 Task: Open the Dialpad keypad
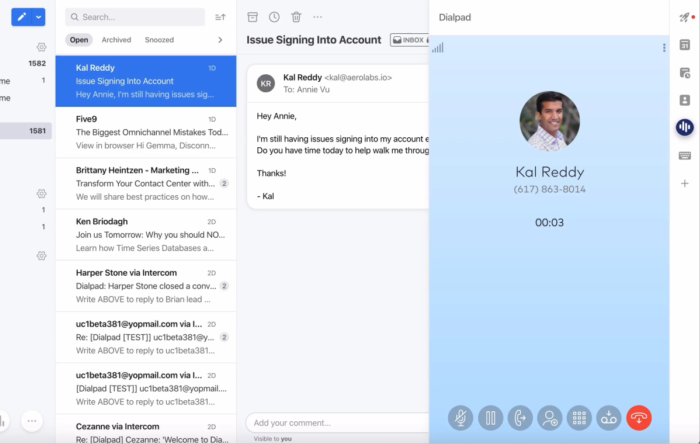point(579,418)
